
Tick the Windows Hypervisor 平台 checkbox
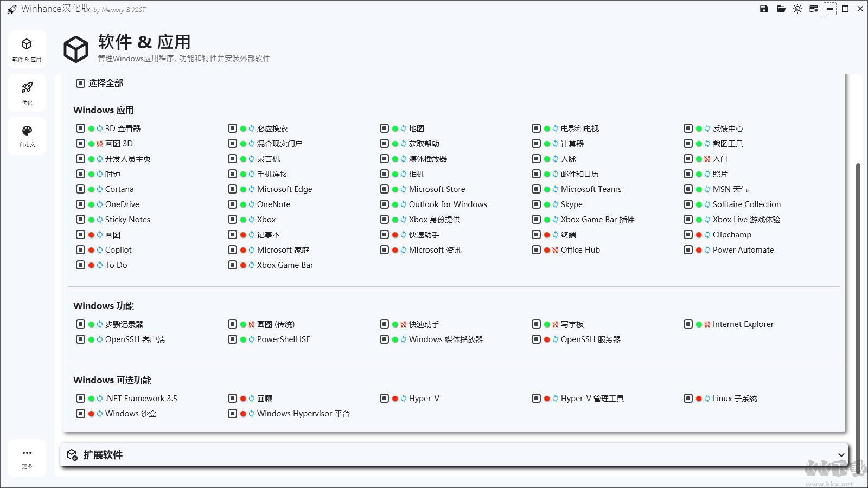(x=232, y=414)
